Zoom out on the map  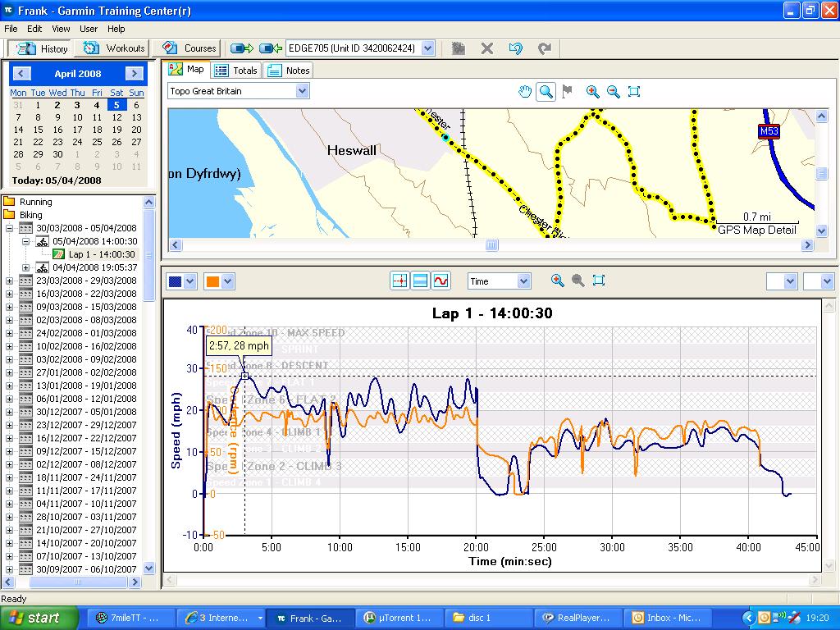pyautogui.click(x=613, y=92)
